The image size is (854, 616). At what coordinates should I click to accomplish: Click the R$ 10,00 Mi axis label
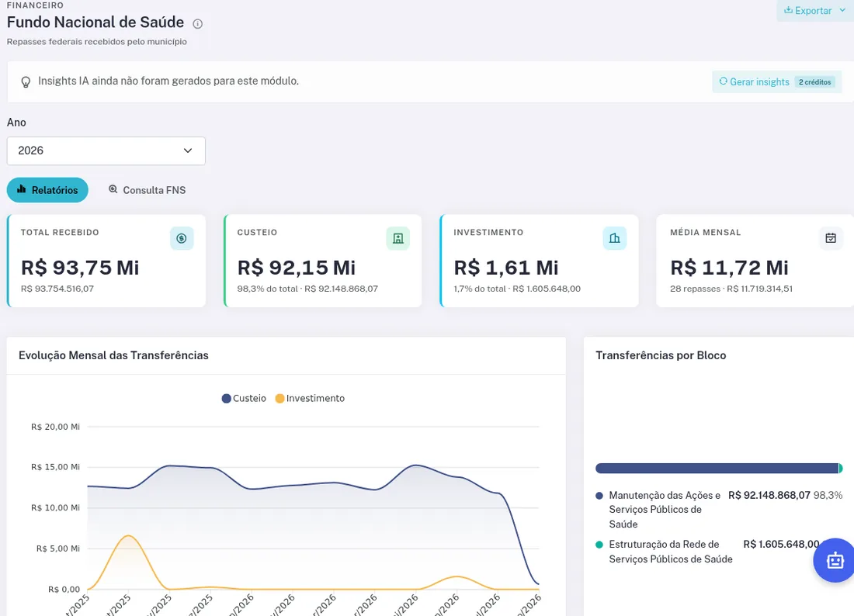(56, 508)
